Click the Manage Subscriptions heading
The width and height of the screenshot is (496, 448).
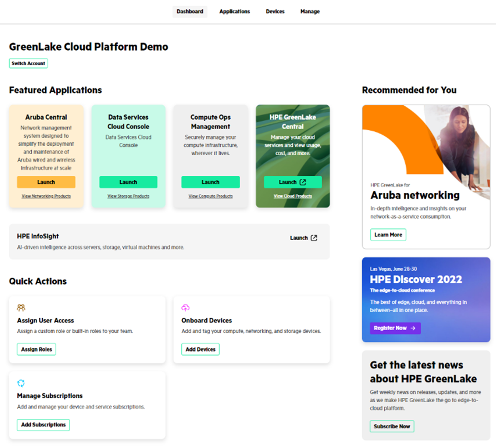pos(50,396)
